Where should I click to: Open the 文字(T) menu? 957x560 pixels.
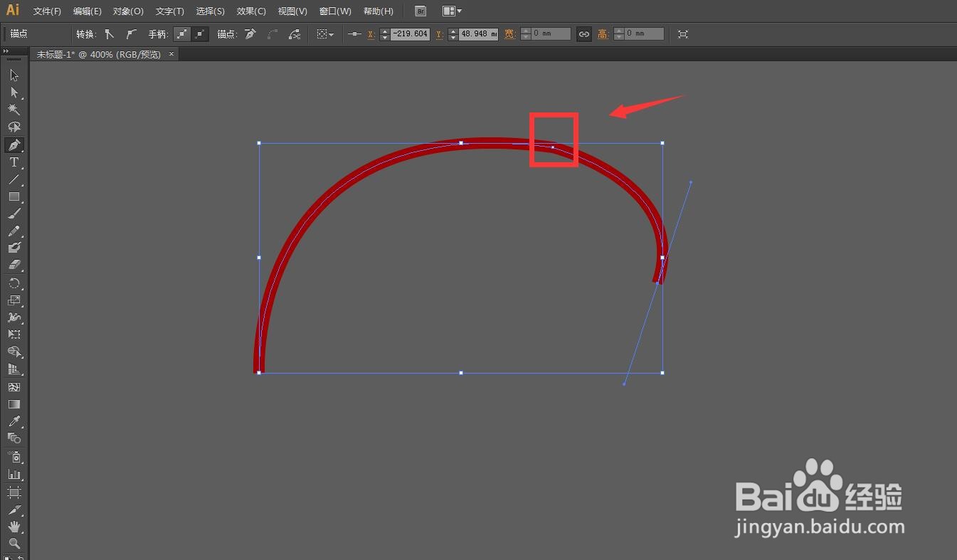pos(169,11)
